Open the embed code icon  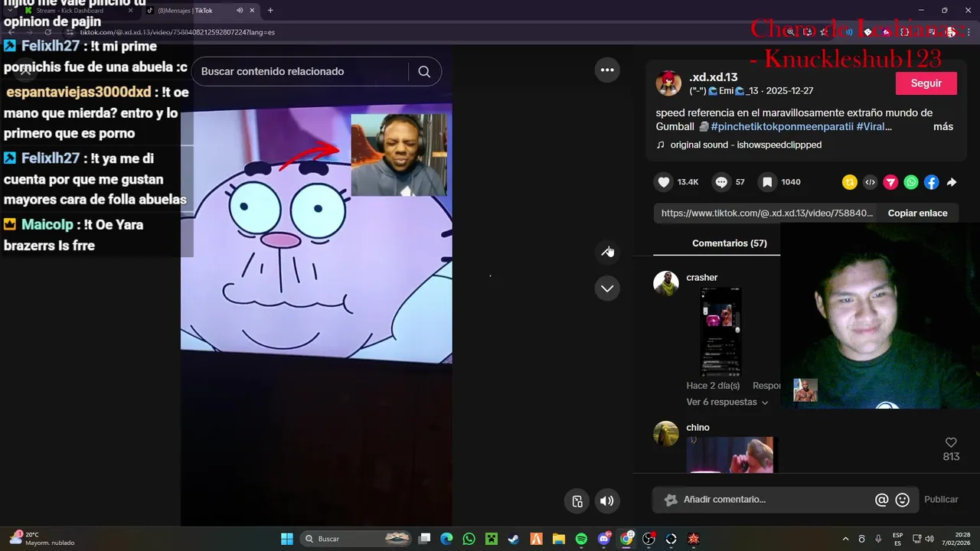[x=870, y=182]
